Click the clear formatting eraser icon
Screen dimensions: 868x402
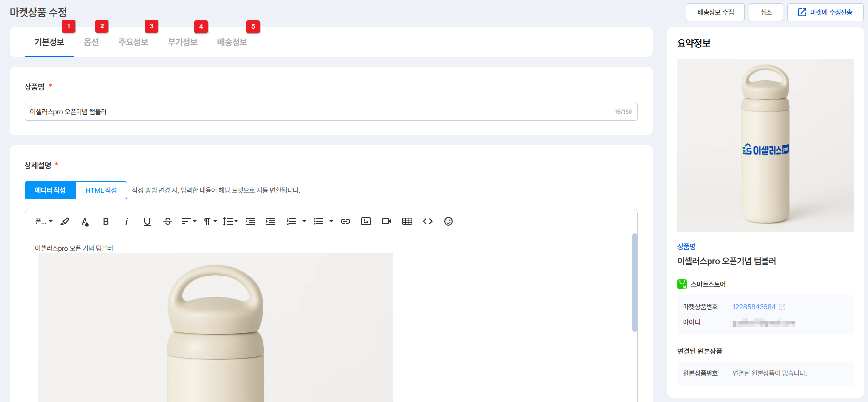tap(65, 221)
